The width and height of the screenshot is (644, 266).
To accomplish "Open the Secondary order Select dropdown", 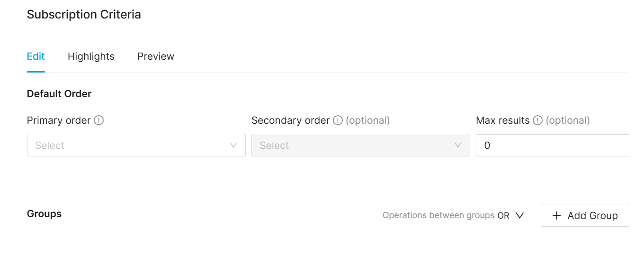I will tap(360, 145).
